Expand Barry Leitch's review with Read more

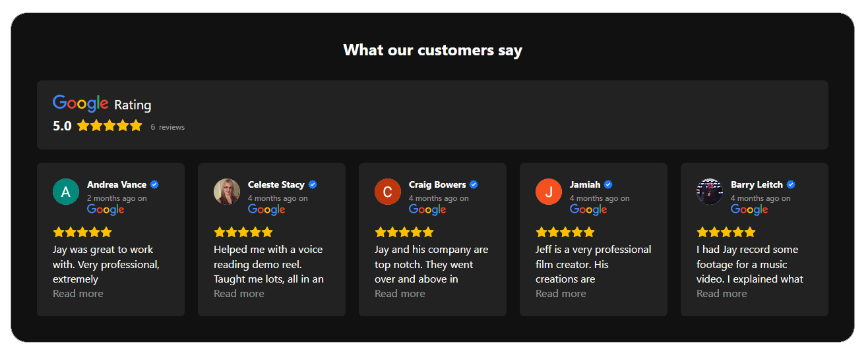coord(722,294)
